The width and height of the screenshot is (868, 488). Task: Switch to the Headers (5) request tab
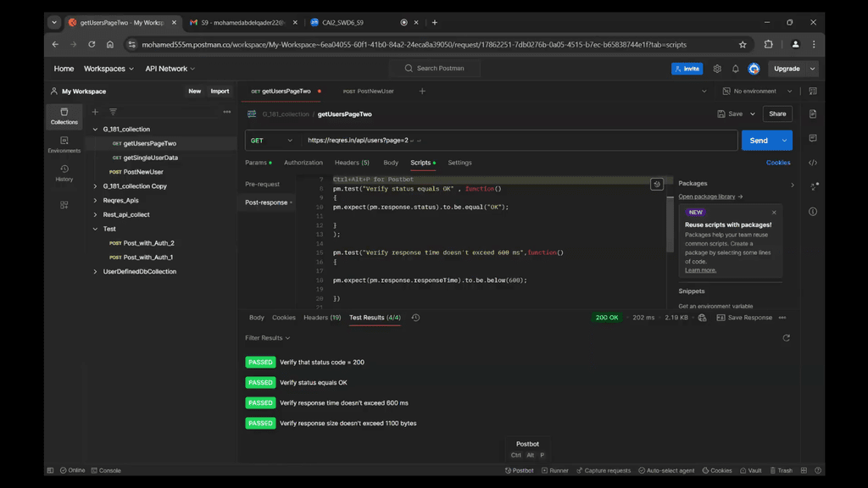pos(352,163)
